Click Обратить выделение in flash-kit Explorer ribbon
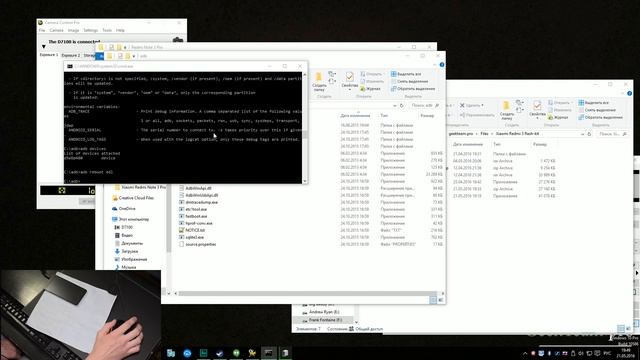Image resolution: width=640 pixels, height=360 pixels. tap(601, 117)
